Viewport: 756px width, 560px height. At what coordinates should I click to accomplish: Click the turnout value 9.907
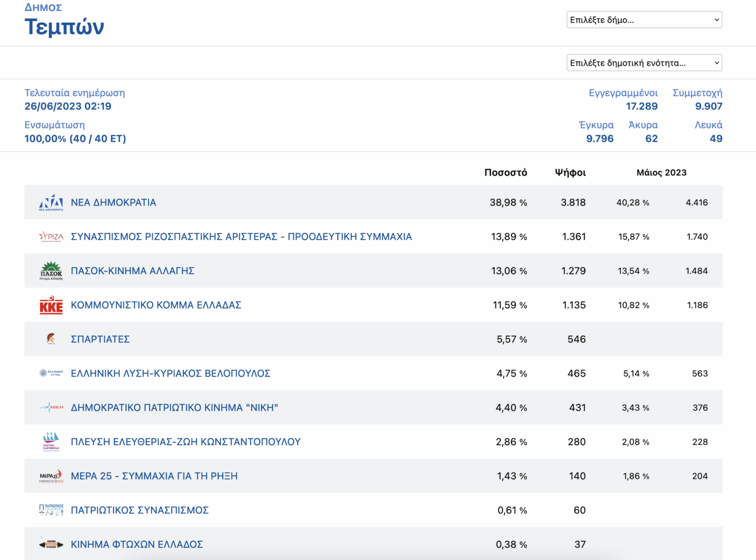coord(709,106)
